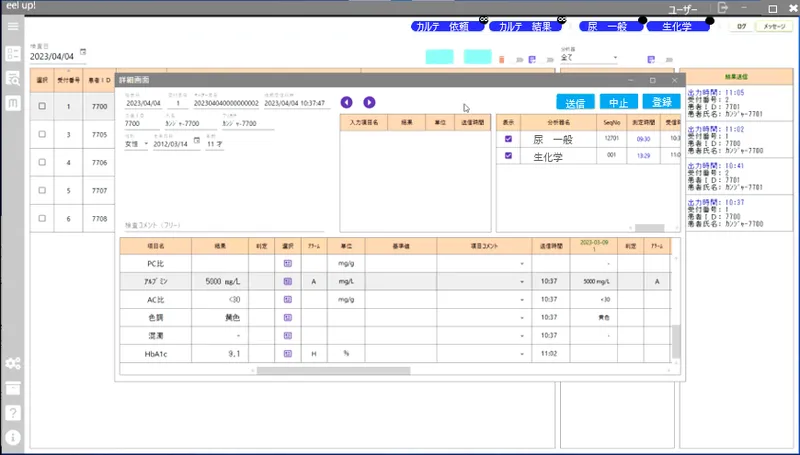Image resolution: width=800 pixels, height=455 pixels.
Task: Open the 全て analyzer filter dropdown
Action: [x=615, y=58]
